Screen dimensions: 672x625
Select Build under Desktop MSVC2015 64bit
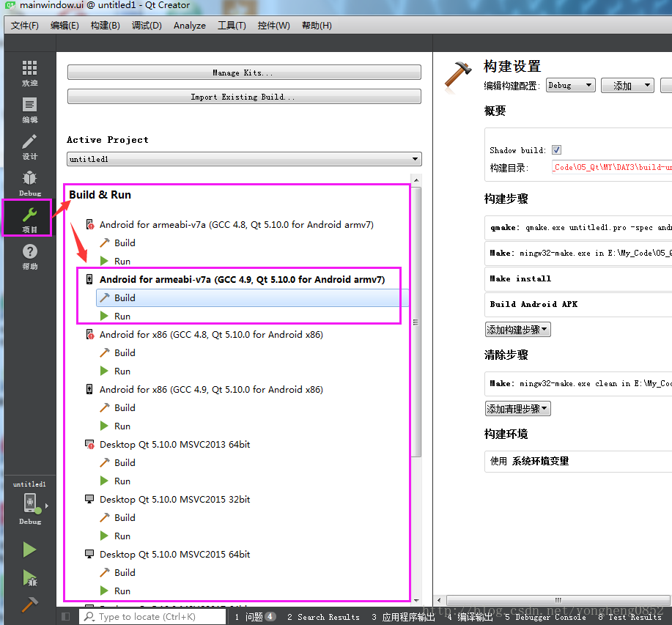tap(125, 572)
